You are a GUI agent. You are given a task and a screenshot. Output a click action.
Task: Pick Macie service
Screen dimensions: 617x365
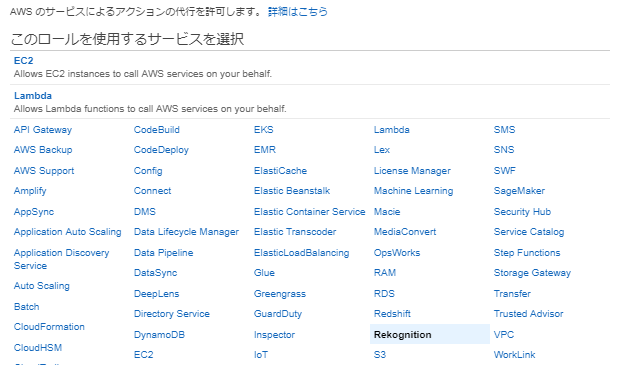click(387, 212)
